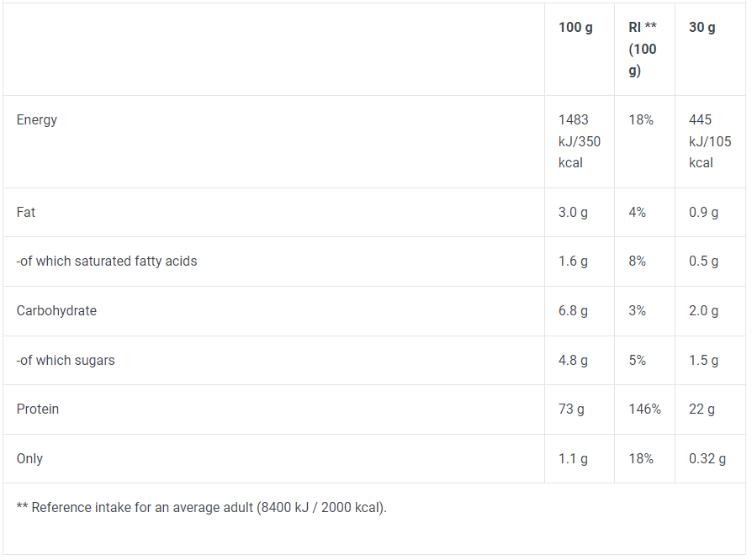Select the 0.32 g value

(x=707, y=459)
